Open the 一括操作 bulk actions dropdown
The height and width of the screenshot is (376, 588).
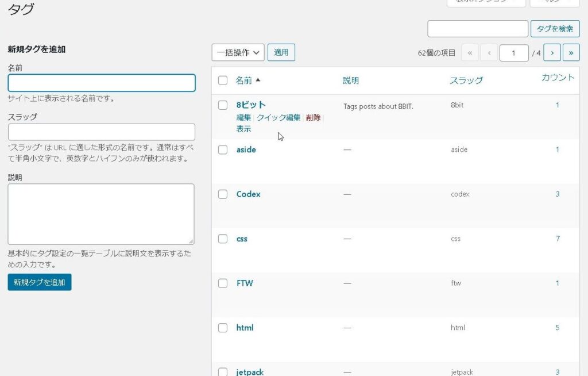point(238,52)
